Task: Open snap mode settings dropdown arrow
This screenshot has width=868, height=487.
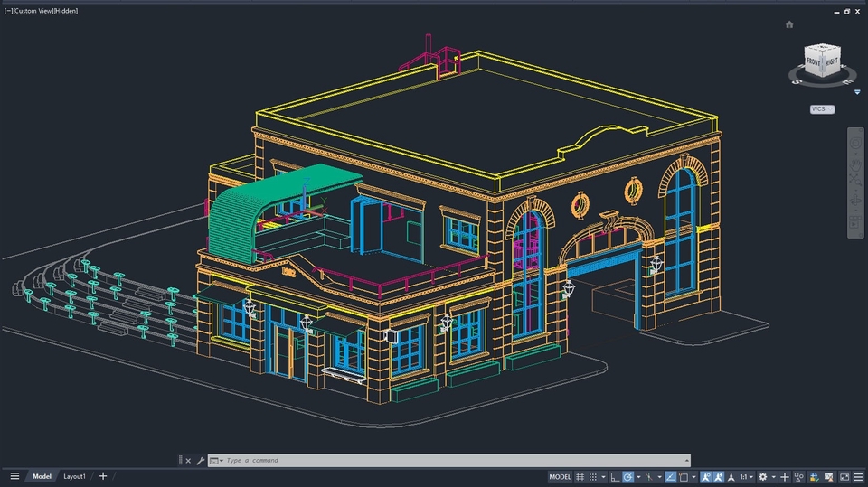Action: coord(603,476)
